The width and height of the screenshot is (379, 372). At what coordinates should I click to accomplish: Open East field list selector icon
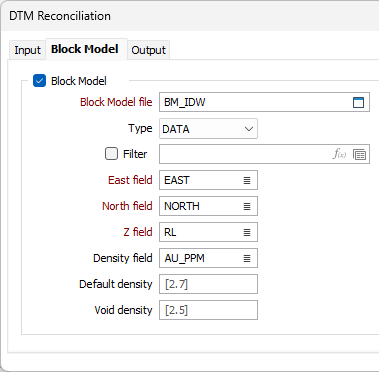[x=247, y=180]
